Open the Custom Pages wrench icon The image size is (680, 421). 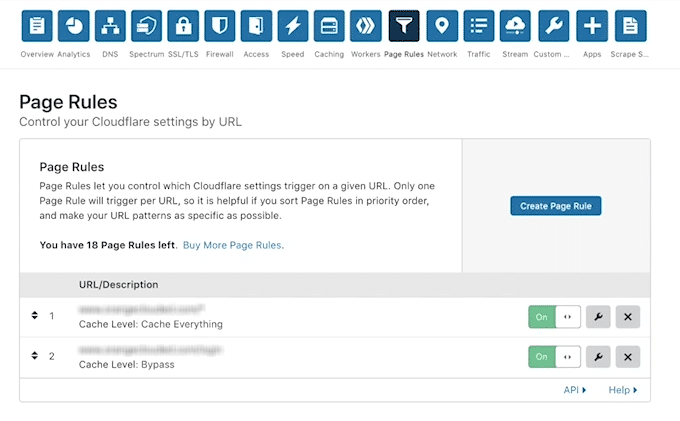[554, 26]
